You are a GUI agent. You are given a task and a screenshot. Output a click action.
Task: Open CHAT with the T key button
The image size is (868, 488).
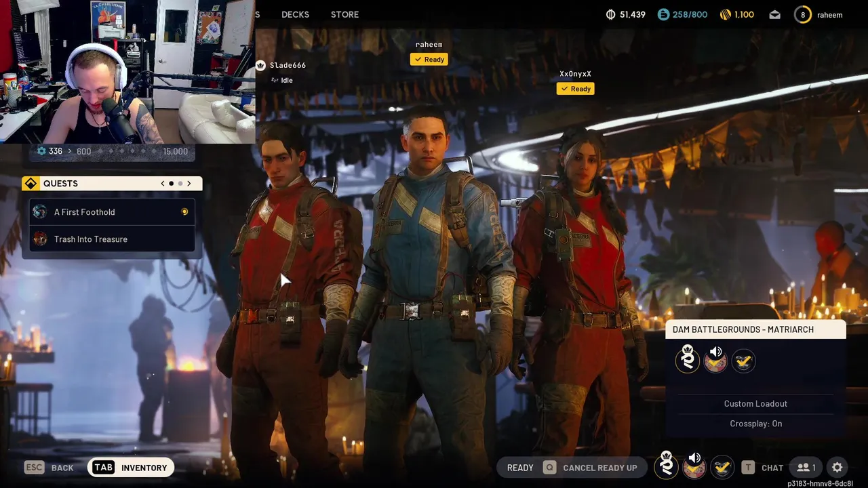(x=762, y=468)
